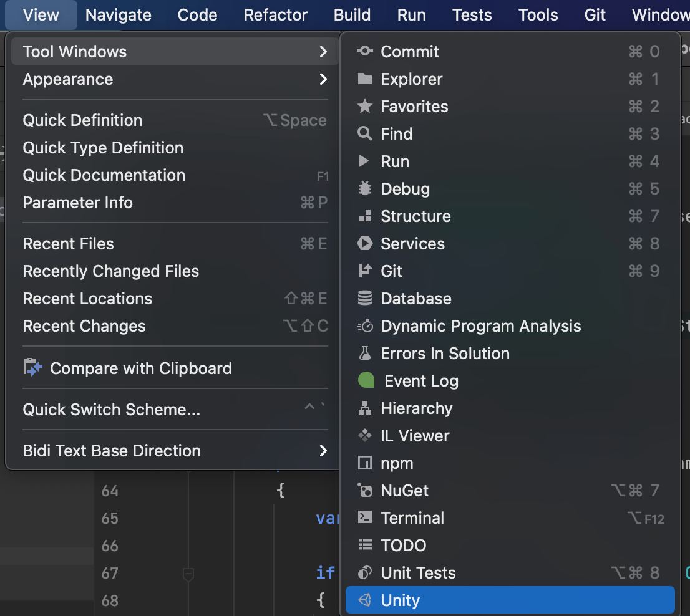The height and width of the screenshot is (616, 690).
Task: Click the Unity logo icon
Action: [365, 600]
